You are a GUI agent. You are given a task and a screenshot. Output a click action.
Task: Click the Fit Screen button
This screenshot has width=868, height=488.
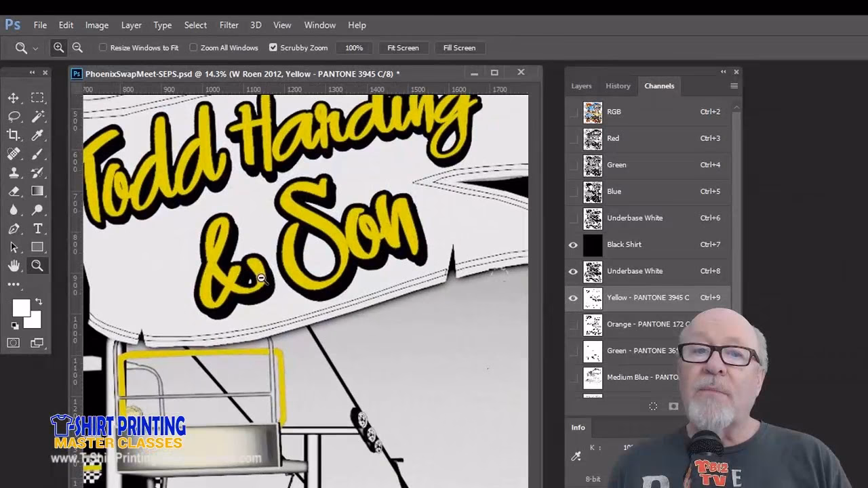click(403, 47)
